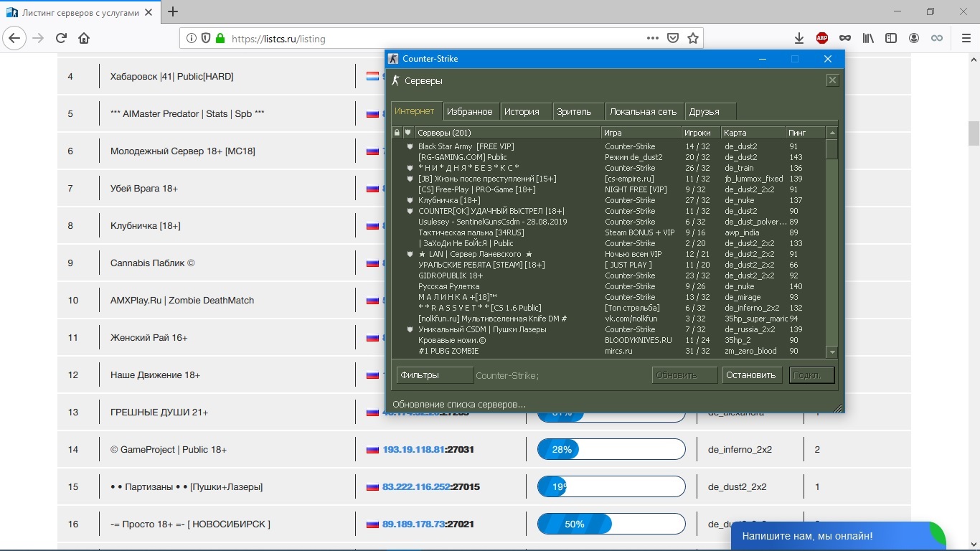Bookmark this page with the star

click(x=693, y=38)
